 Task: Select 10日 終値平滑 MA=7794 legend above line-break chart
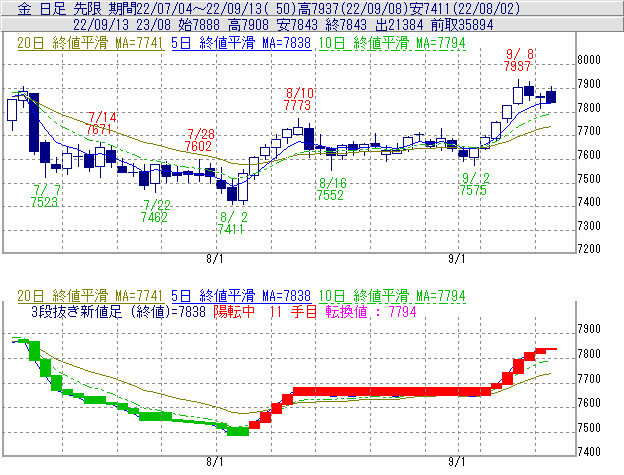(392, 296)
